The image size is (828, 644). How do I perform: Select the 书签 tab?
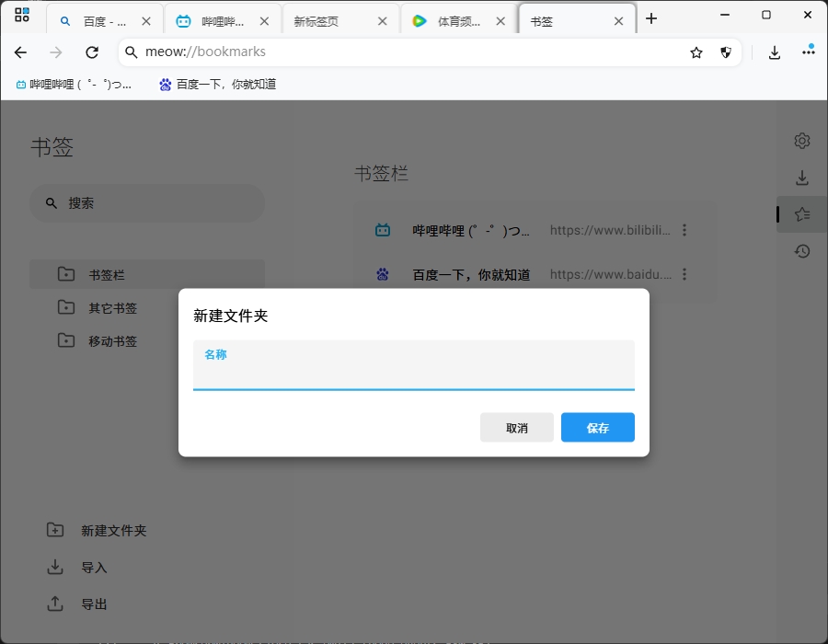click(x=577, y=21)
